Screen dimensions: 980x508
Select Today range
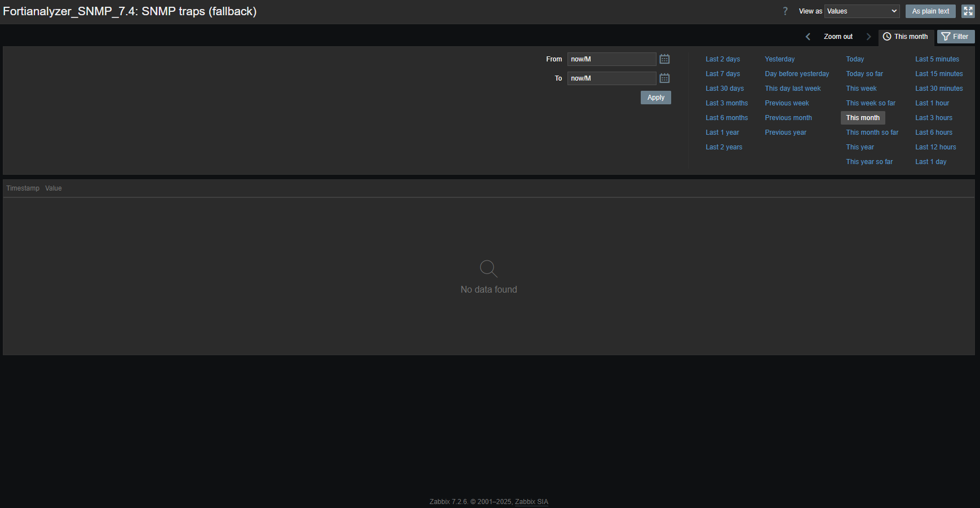tap(854, 59)
